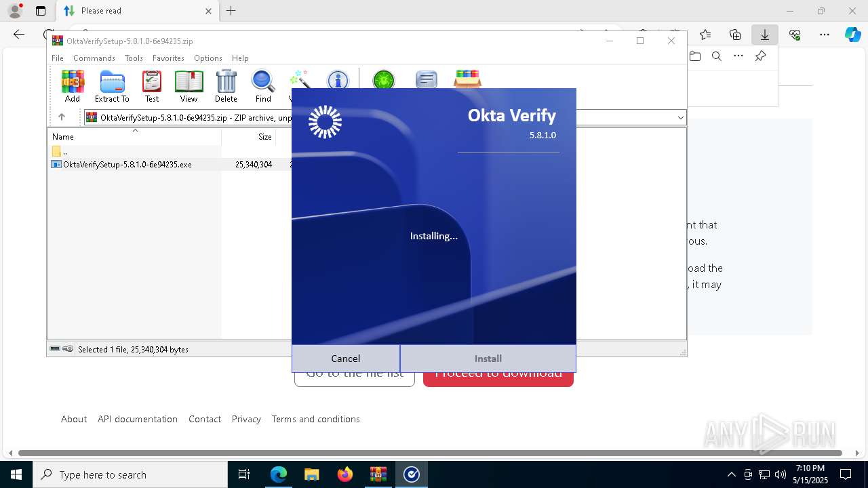
Task: Click the taskbar search box
Action: (130, 474)
